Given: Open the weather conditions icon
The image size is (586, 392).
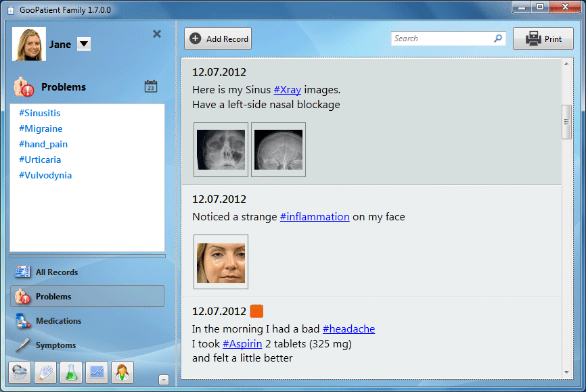Looking at the screenshot, I should click(x=19, y=372).
